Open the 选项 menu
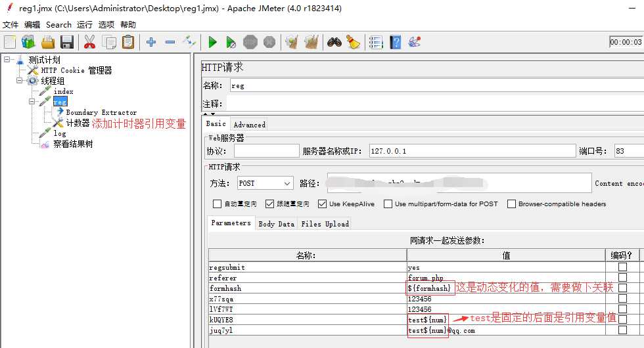Image resolution: width=644 pixels, height=348 pixels. [x=106, y=25]
